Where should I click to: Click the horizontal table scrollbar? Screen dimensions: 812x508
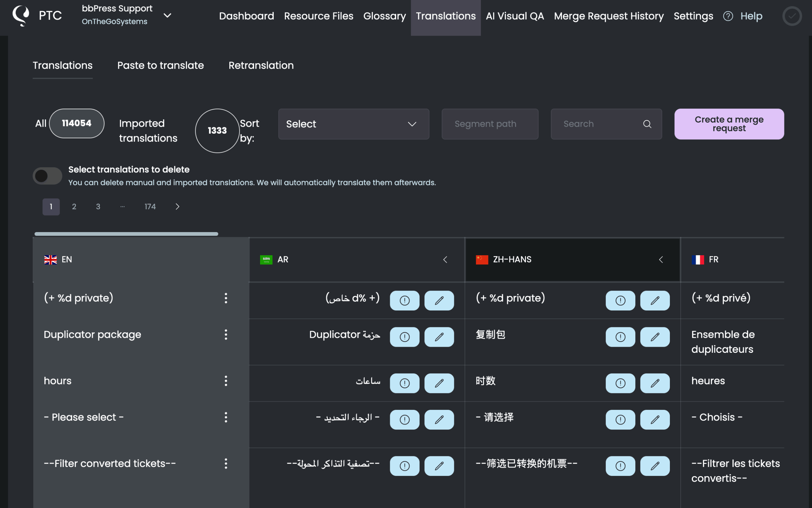click(x=126, y=234)
